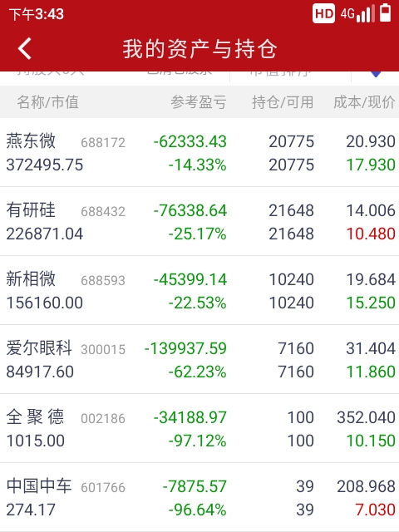Open 爱尔眼科 300015 holding row
The width and height of the screenshot is (399, 532).
199,359
